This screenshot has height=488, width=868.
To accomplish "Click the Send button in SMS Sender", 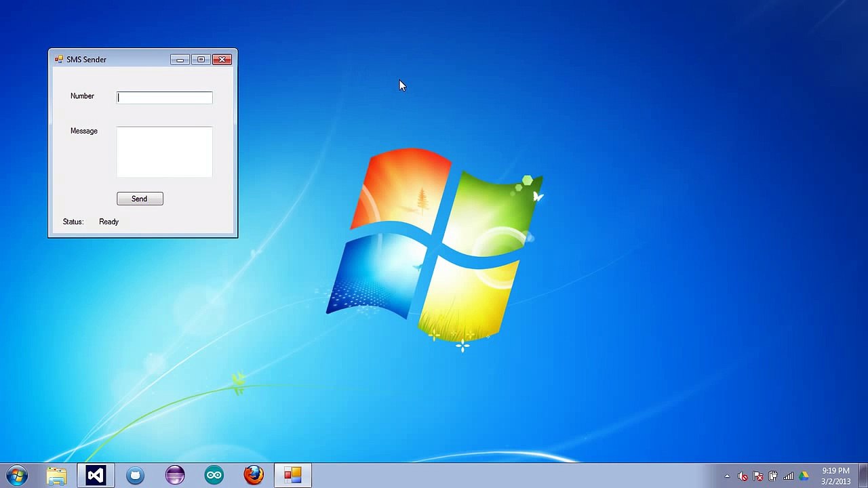I will point(140,199).
